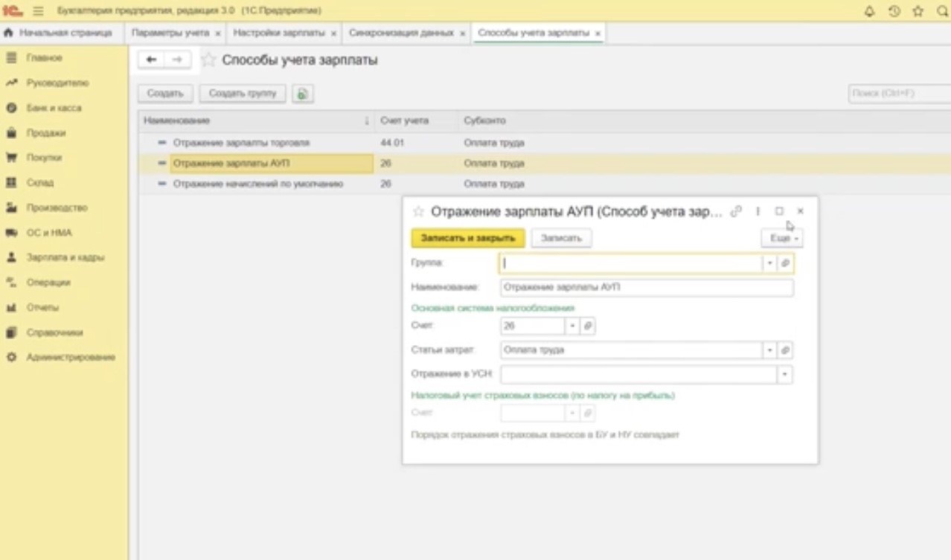951x560 pixels.
Task: Open Зарплата и кадры section
Action: point(65,257)
